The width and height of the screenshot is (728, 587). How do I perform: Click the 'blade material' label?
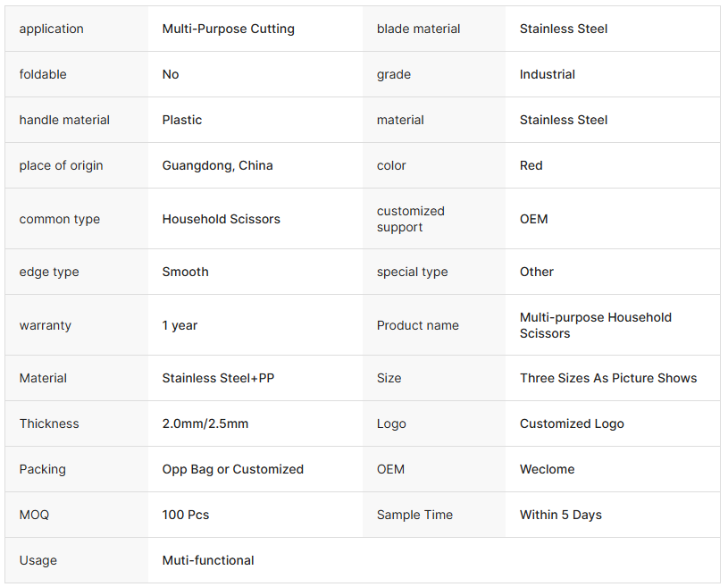(418, 29)
